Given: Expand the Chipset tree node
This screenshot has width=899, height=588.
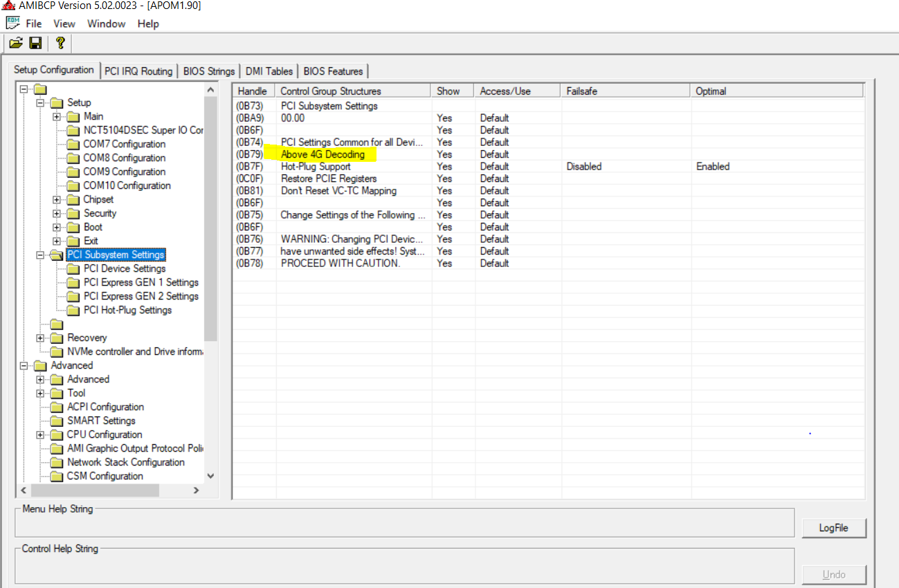Looking at the screenshot, I should [x=57, y=199].
